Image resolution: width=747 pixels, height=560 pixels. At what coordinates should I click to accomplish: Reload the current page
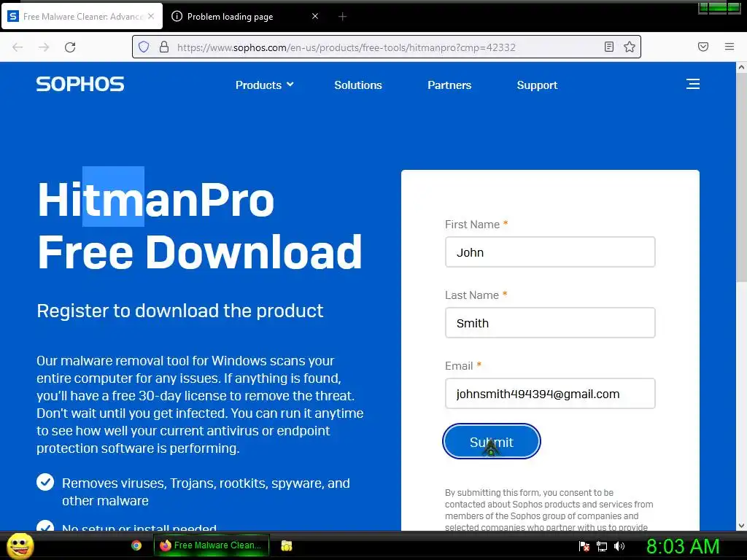(70, 47)
